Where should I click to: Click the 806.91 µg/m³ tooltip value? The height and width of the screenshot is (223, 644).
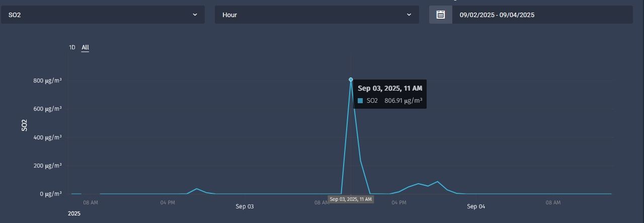click(x=403, y=101)
